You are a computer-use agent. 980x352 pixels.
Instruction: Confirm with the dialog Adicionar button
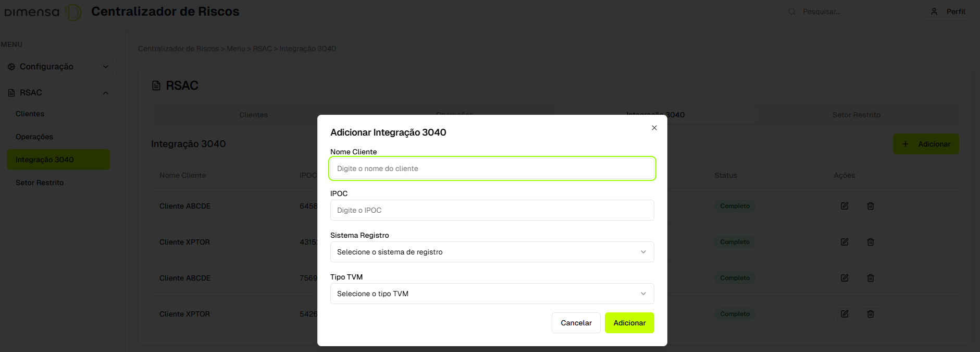629,323
